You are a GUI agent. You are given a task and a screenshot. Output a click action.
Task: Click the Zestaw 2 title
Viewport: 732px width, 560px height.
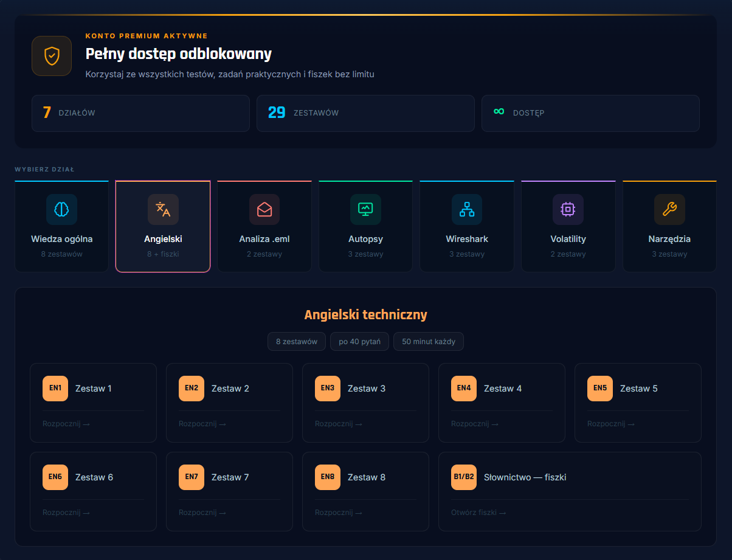pyautogui.click(x=230, y=389)
